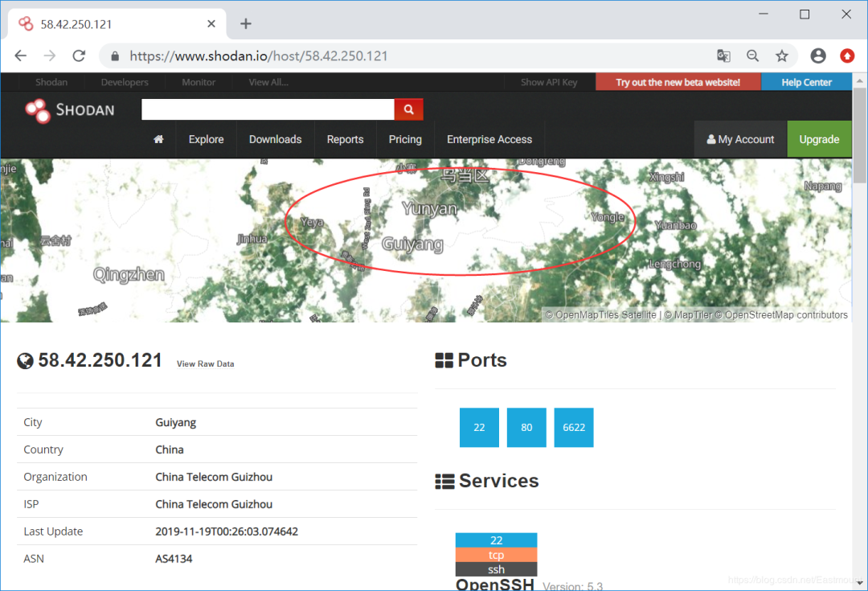Viewport: 868px width, 591px height.
Task: Bookmark this page with star icon
Action: coord(782,56)
